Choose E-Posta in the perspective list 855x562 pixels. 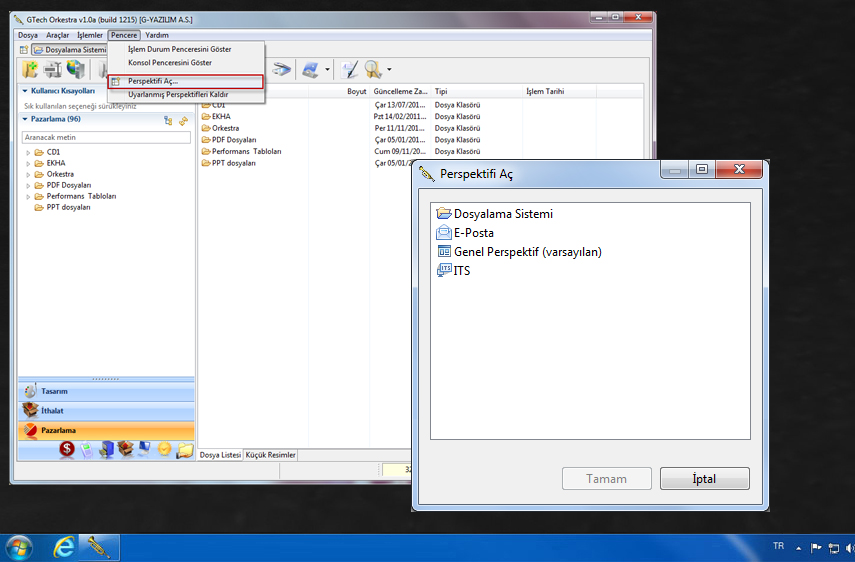pos(473,233)
